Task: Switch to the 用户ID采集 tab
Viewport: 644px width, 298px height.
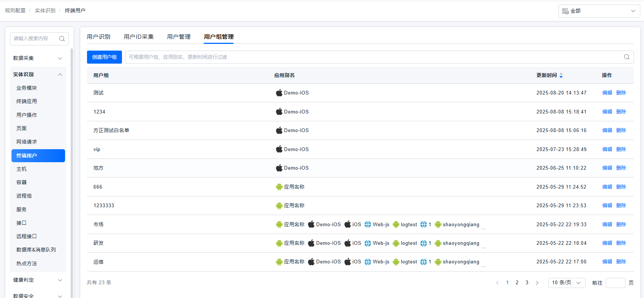Action: click(139, 37)
